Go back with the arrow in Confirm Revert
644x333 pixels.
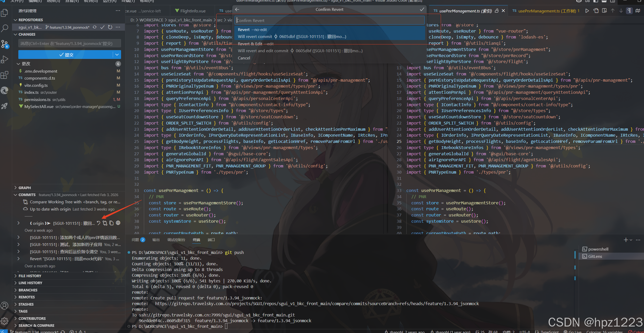[x=237, y=9]
